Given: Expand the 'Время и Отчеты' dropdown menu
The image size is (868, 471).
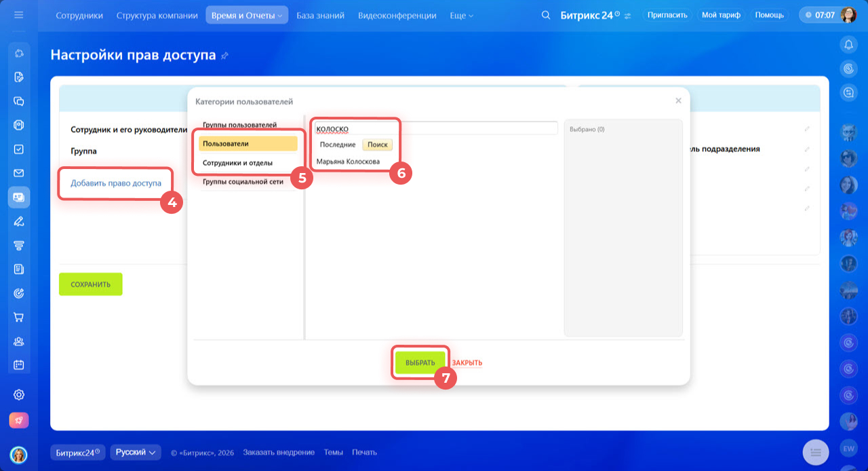Looking at the screenshot, I should (247, 15).
